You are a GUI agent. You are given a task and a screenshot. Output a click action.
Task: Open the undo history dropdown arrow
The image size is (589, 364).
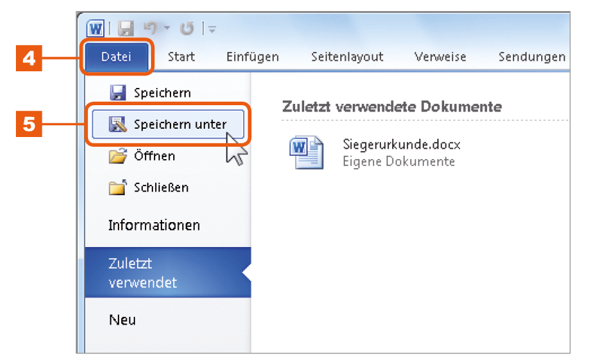click(167, 28)
